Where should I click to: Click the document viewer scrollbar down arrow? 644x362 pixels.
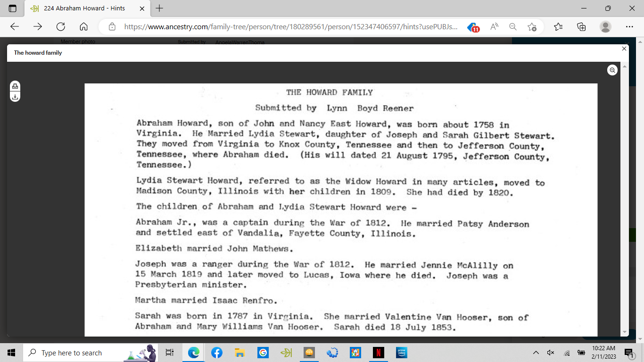[625, 332]
